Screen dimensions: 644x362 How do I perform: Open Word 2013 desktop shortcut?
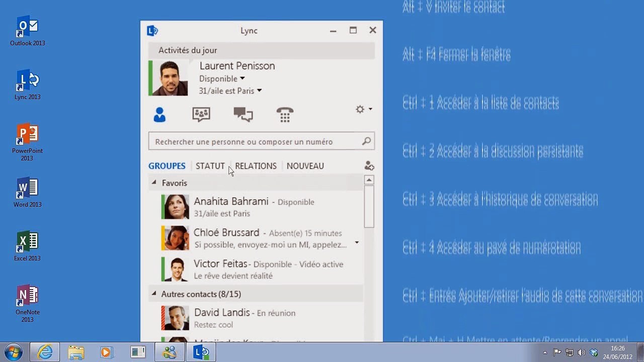pos(27,193)
